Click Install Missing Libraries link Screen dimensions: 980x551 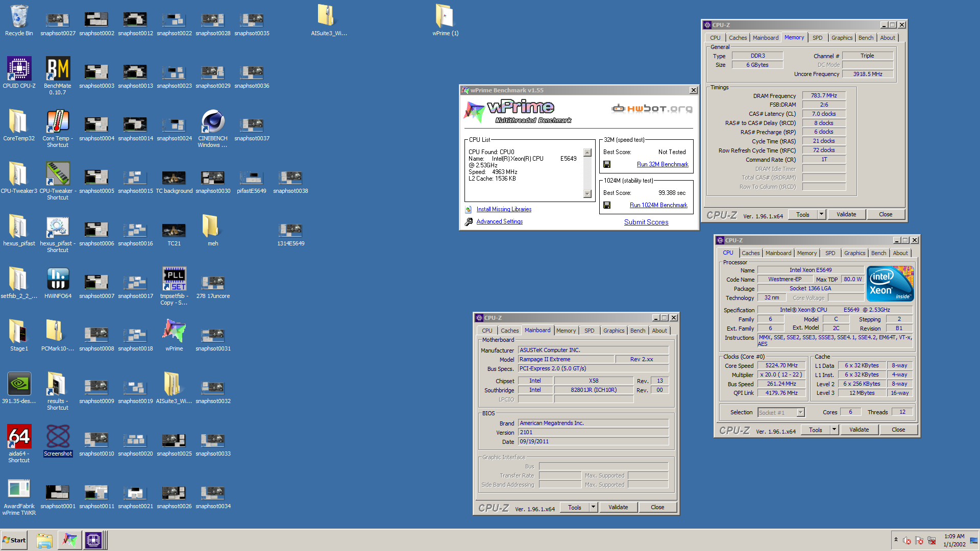(x=504, y=209)
